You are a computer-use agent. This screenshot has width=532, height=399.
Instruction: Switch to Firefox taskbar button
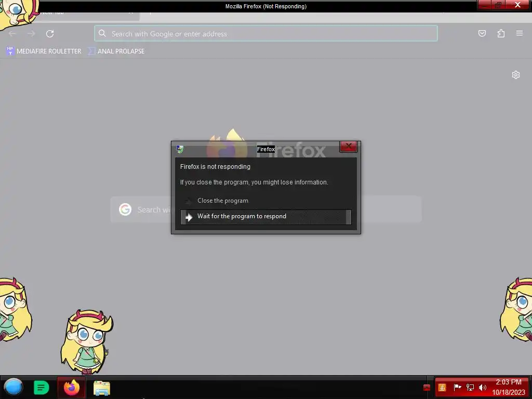point(72,387)
